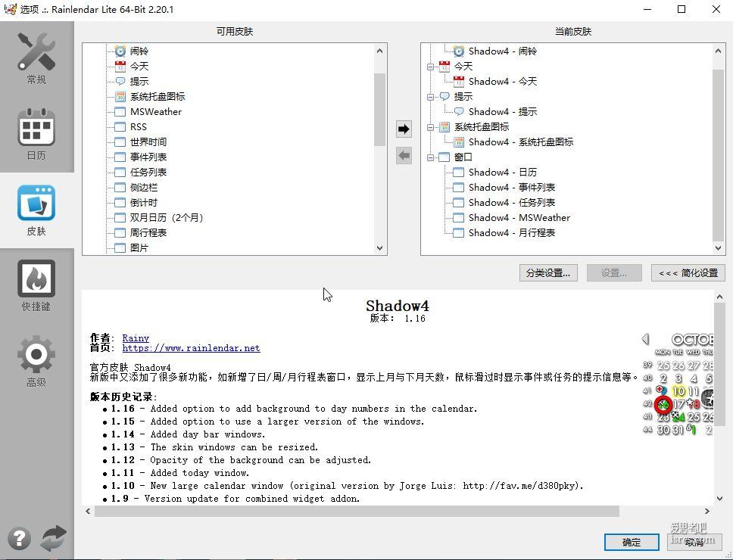
Task: Select 世界时间 in available skins
Action: 148,142
